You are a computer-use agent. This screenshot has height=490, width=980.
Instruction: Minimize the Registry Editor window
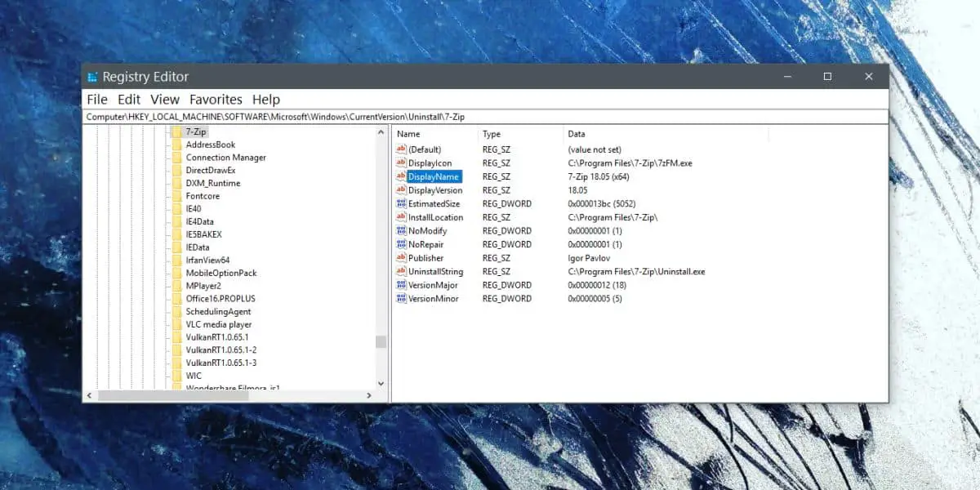787,76
